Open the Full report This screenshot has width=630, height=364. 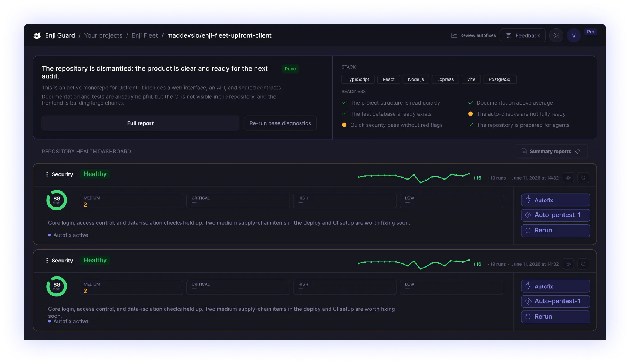tap(140, 123)
